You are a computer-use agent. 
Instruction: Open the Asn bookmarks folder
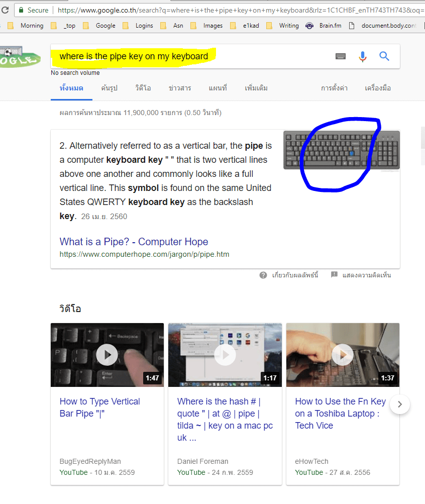[172, 26]
